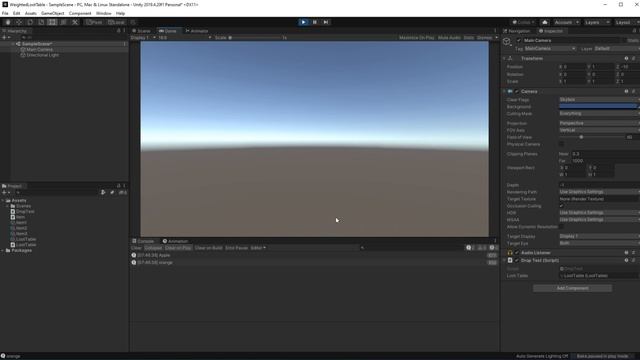
Task: Toggle Collapse in Console toolbar
Action: coord(153,248)
